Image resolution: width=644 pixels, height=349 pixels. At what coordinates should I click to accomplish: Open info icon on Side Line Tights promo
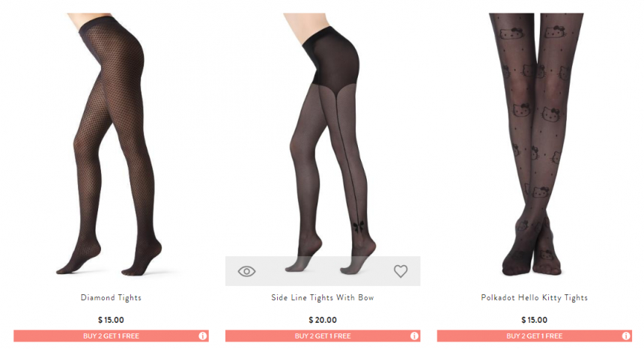414,336
